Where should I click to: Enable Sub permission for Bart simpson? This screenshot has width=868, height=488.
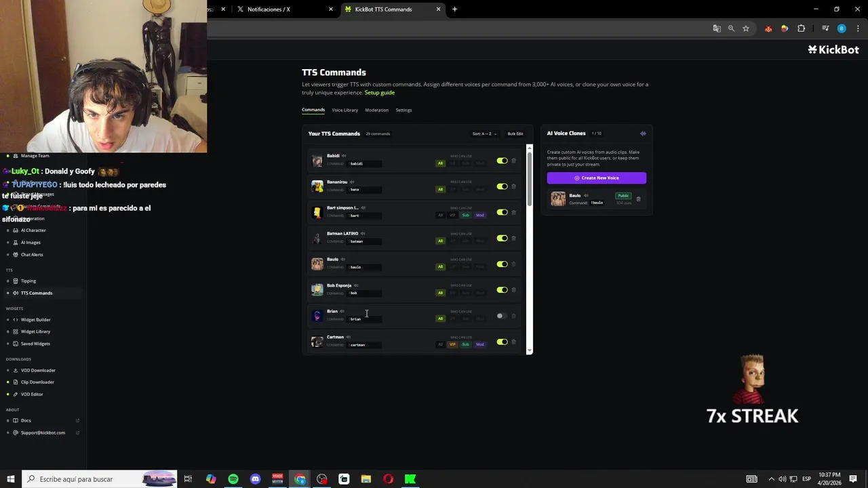(x=465, y=216)
